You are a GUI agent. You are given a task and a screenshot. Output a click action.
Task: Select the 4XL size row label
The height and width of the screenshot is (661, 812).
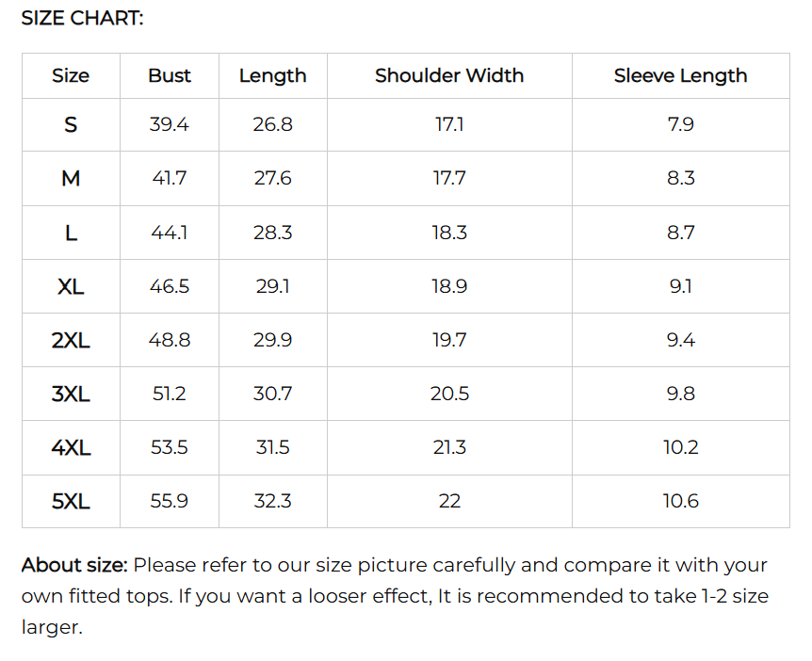pyautogui.click(x=71, y=448)
